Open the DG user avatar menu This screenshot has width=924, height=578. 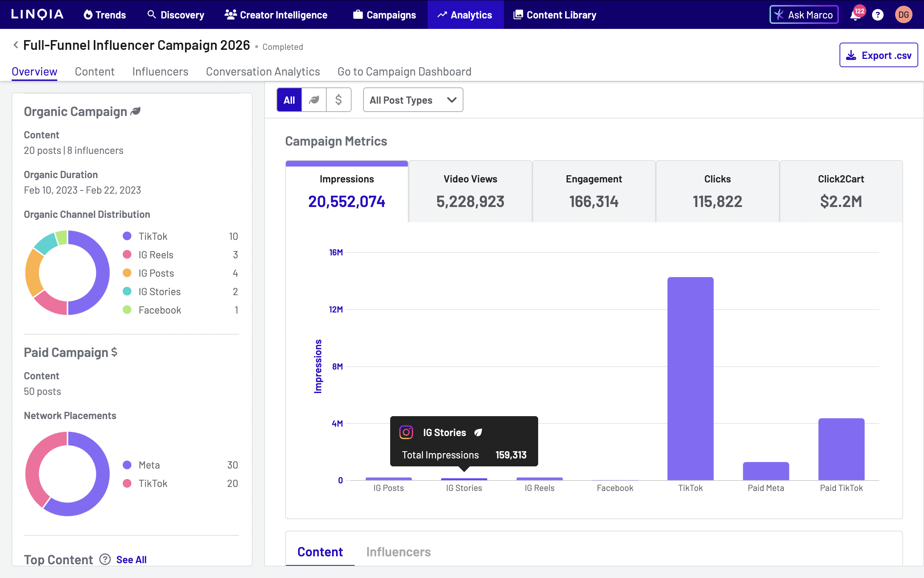tap(904, 15)
